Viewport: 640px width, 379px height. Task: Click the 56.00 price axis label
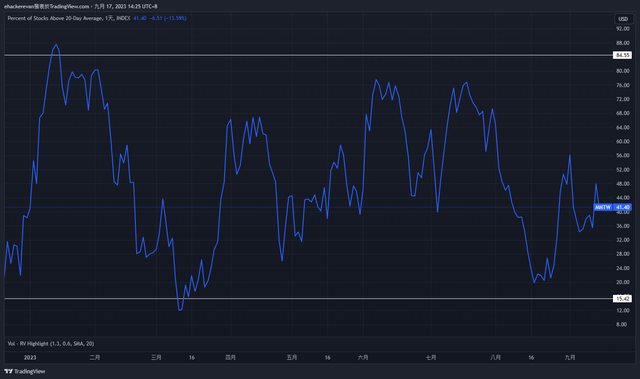click(x=623, y=155)
